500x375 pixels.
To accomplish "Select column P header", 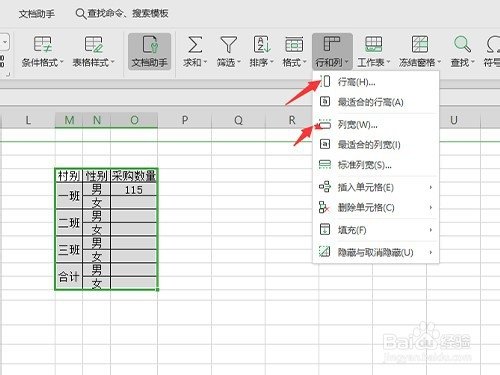I will pos(185,120).
